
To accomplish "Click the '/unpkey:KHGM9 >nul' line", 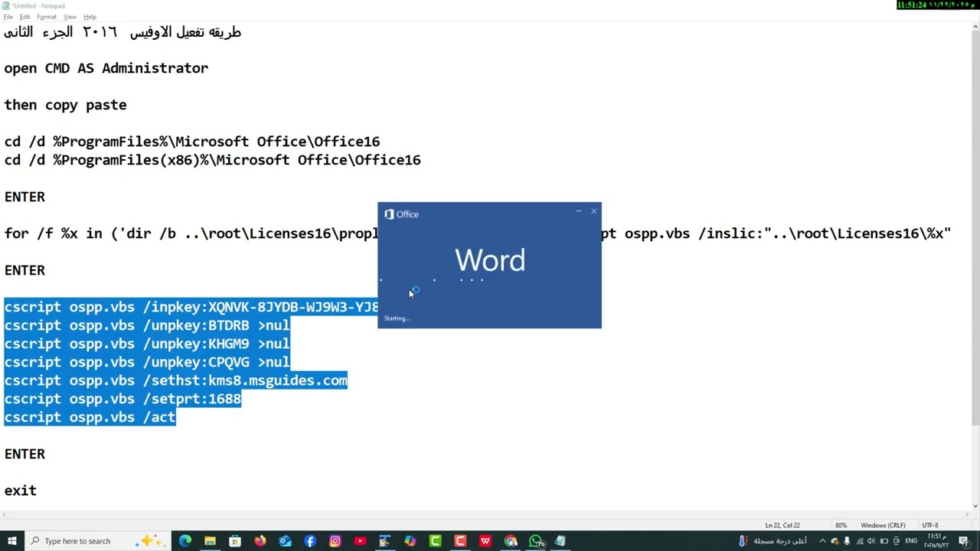I will point(147,344).
